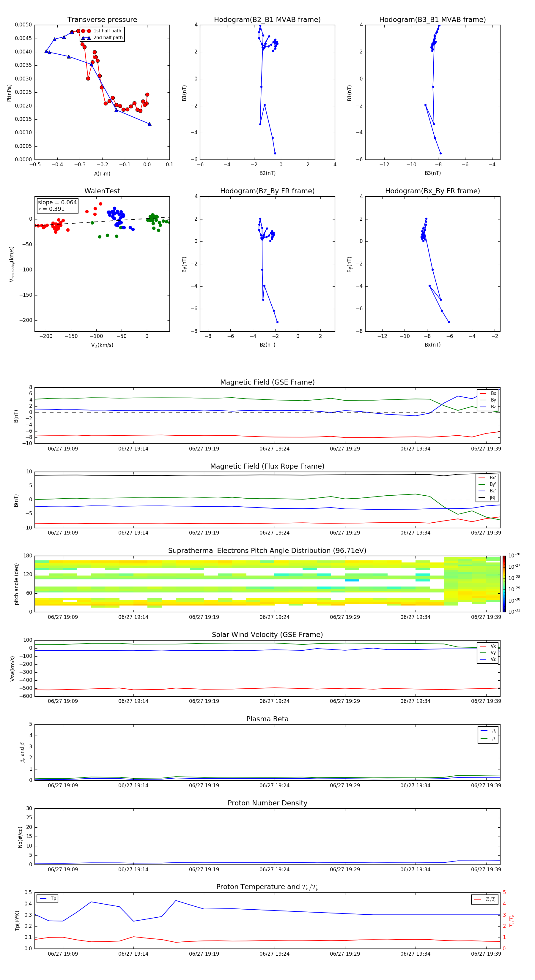Click the 'Proton Temperature and Te/Tp' title
The image size is (535, 980).
[x=267, y=887]
